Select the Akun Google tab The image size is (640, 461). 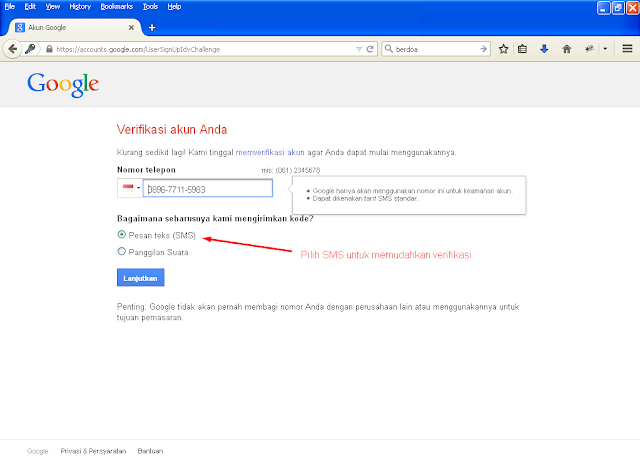tap(75, 27)
